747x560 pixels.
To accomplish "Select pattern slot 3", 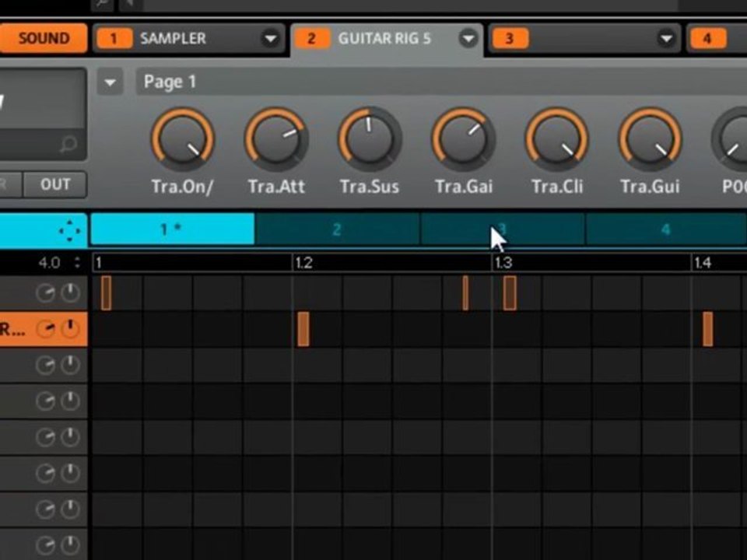I will [502, 229].
